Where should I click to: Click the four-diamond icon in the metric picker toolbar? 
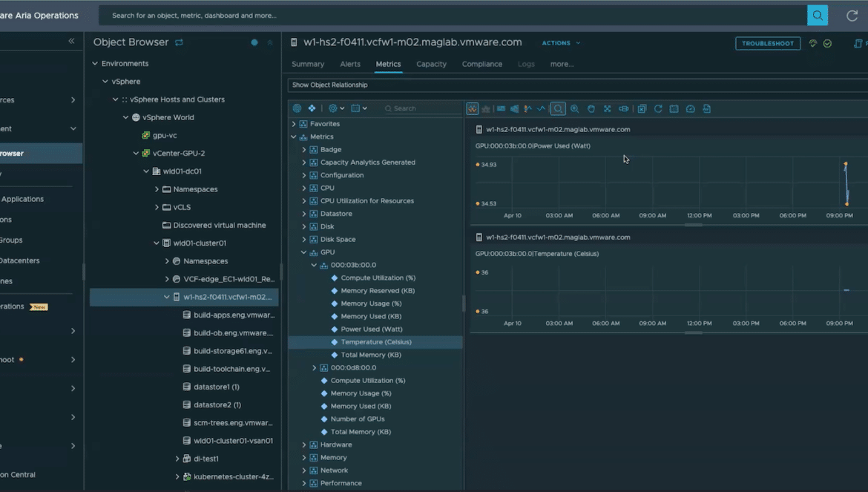tap(312, 108)
